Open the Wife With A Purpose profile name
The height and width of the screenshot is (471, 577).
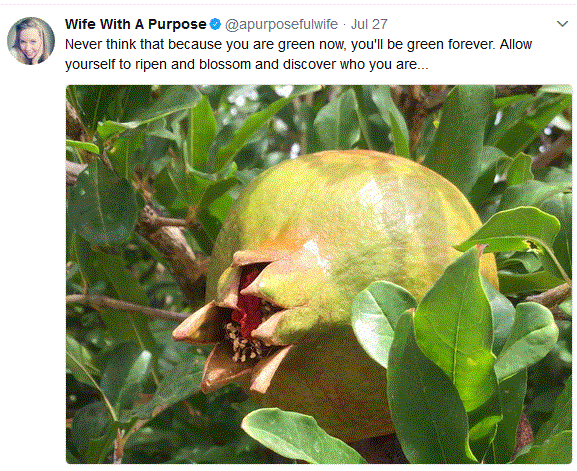135,24
